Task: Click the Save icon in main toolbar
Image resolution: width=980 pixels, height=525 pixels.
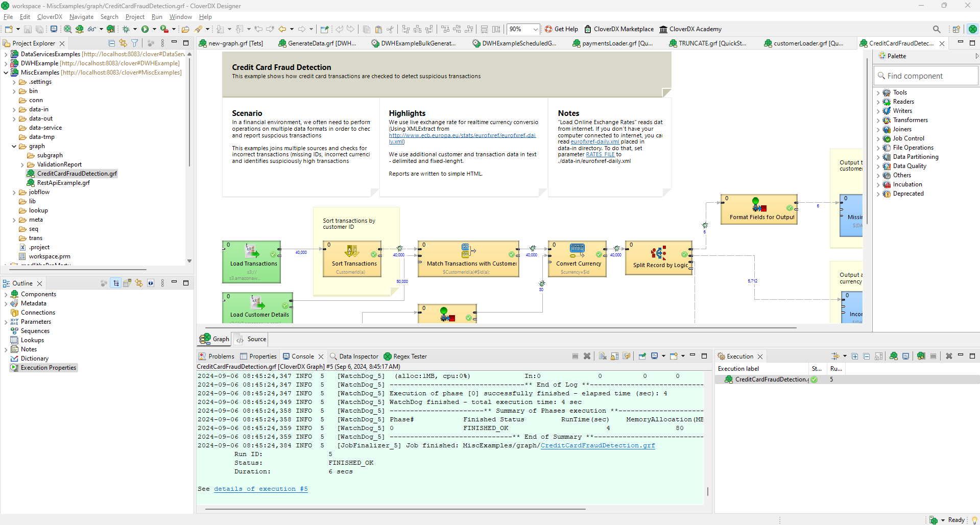Action: [x=28, y=29]
